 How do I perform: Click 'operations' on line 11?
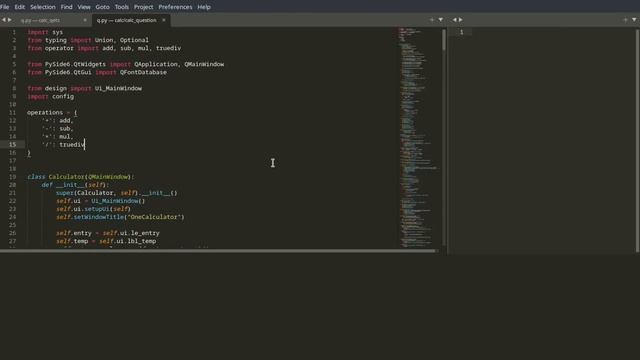tap(45, 112)
